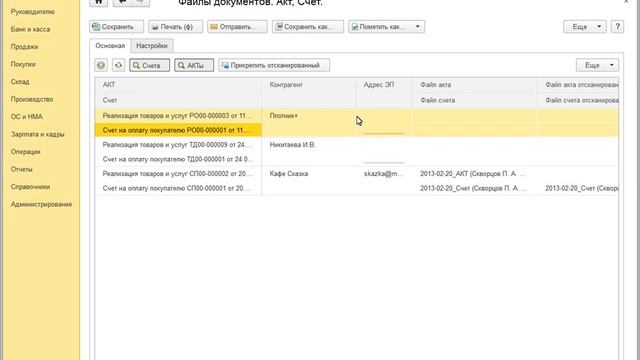The image size is (640, 360).
Task: Open Администрирование section in sidebar
Action: 41,204
